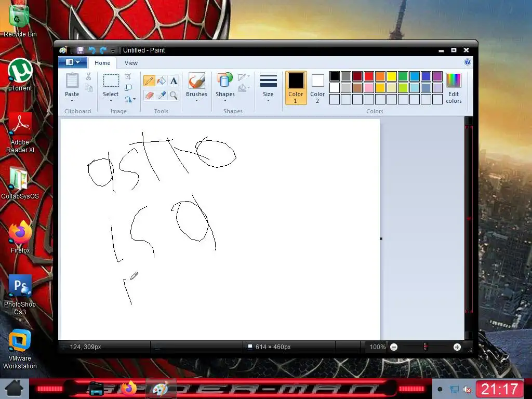Click the zoom in plus button
This screenshot has height=399, width=532.
[457, 347]
